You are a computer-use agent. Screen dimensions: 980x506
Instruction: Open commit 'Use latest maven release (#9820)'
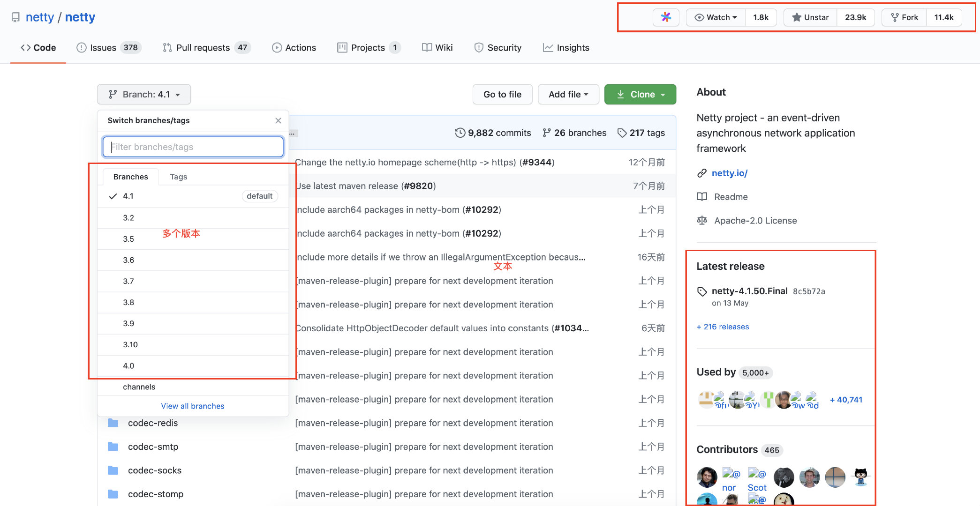366,186
